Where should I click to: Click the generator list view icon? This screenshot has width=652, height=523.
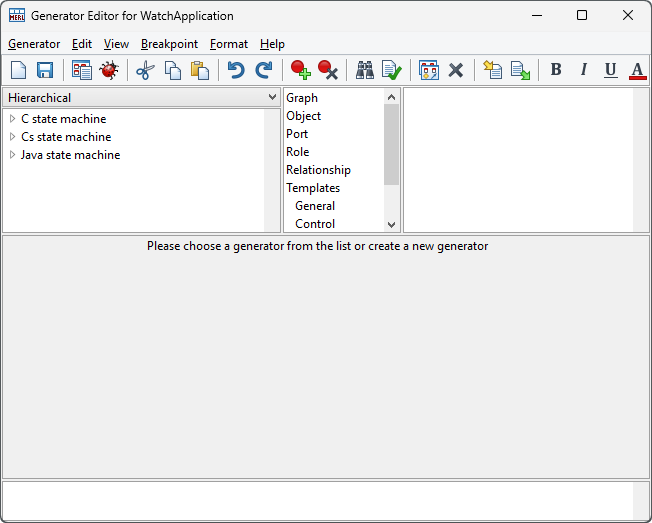pos(82,70)
